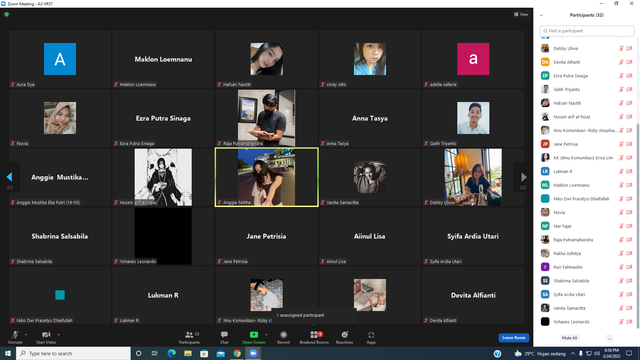Open the Reactions icon
This screenshot has width=640, height=360.
point(344,335)
